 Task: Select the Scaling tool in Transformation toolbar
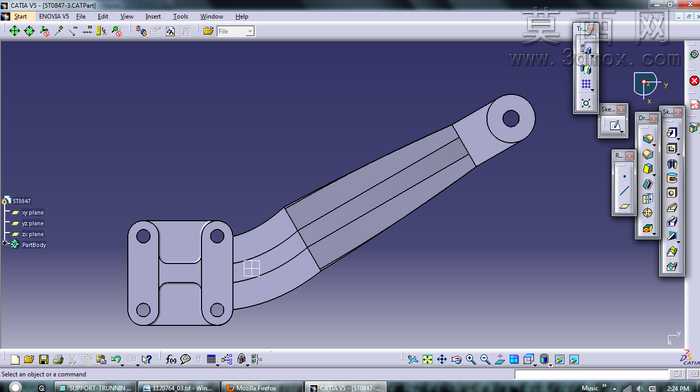tap(586, 103)
